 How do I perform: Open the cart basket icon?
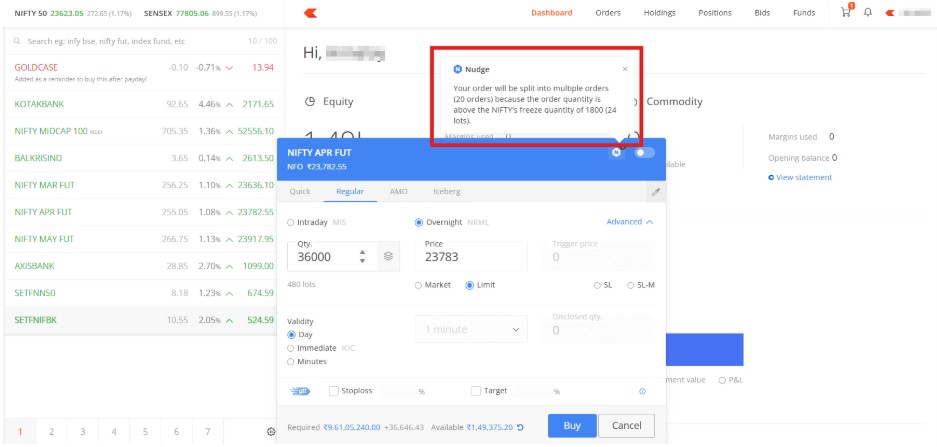(x=847, y=13)
